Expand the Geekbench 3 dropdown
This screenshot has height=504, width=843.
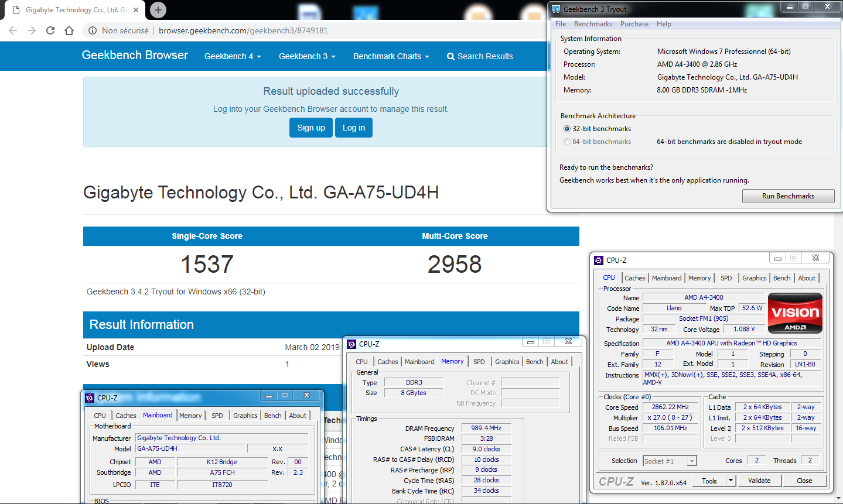(307, 57)
